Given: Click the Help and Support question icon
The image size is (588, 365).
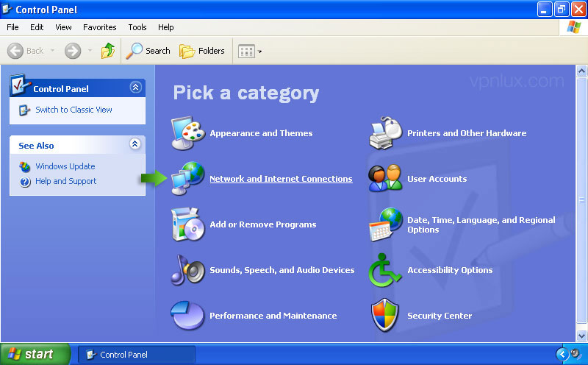Looking at the screenshot, I should (x=25, y=182).
